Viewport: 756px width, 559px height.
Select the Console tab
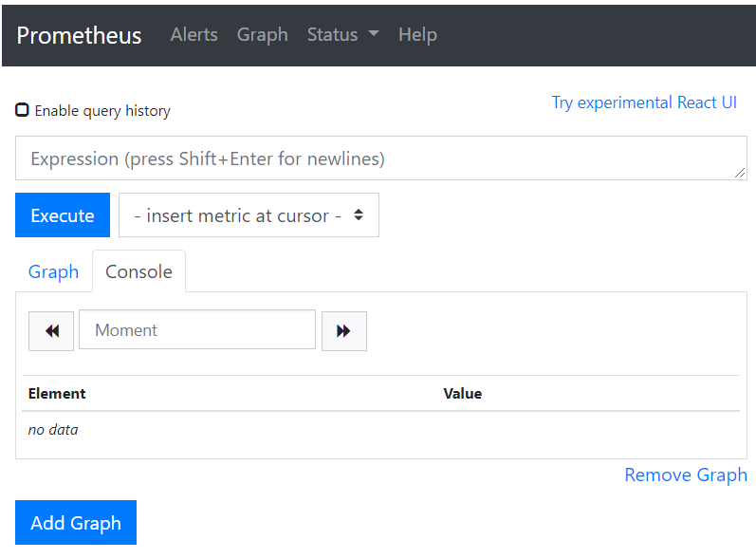tap(138, 271)
